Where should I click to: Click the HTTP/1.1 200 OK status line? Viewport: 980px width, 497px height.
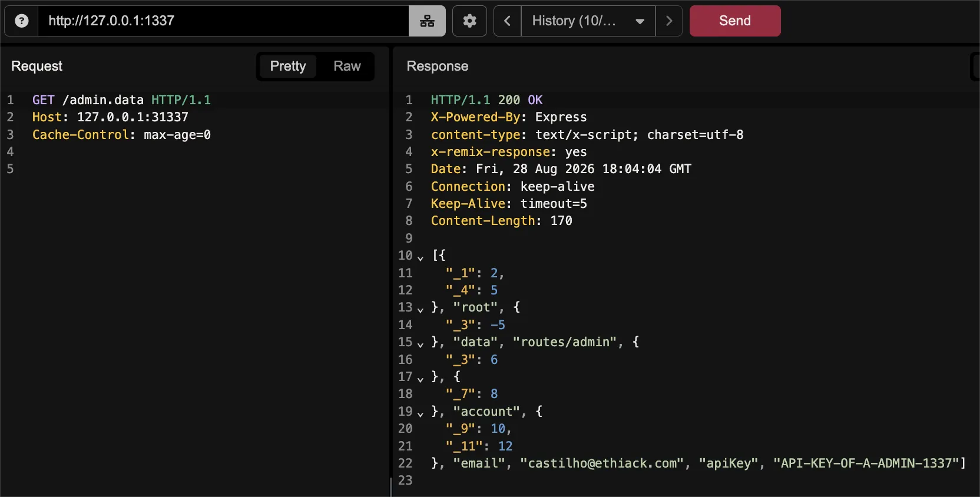[x=486, y=100]
